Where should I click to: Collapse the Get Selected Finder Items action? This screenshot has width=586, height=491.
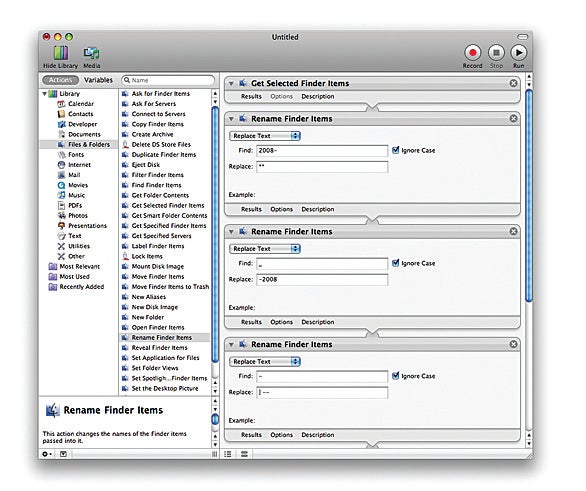(x=231, y=83)
